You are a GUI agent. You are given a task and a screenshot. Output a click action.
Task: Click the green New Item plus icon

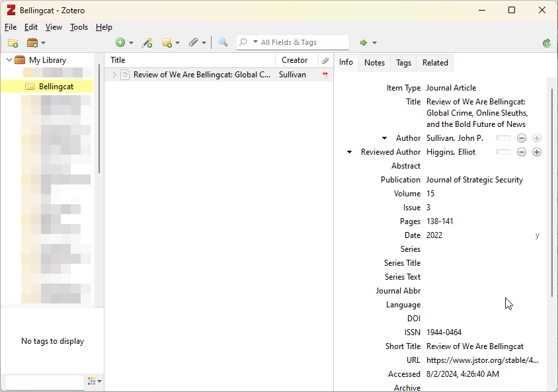point(120,43)
